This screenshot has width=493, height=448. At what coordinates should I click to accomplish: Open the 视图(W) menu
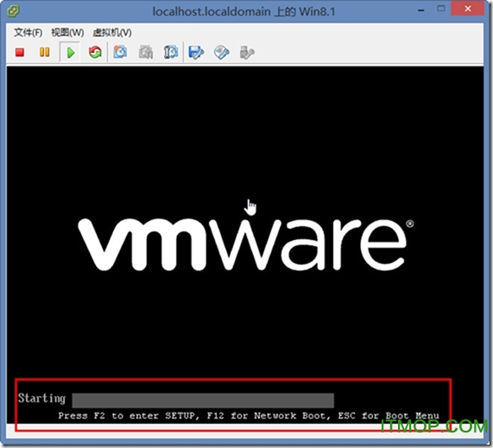[67, 33]
